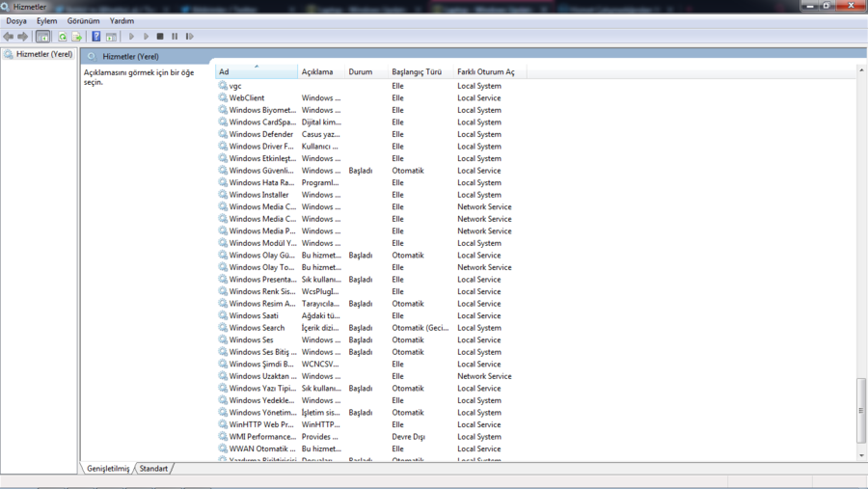
Task: Select the Windows Yazı Tipi... service name
Action: coord(262,388)
